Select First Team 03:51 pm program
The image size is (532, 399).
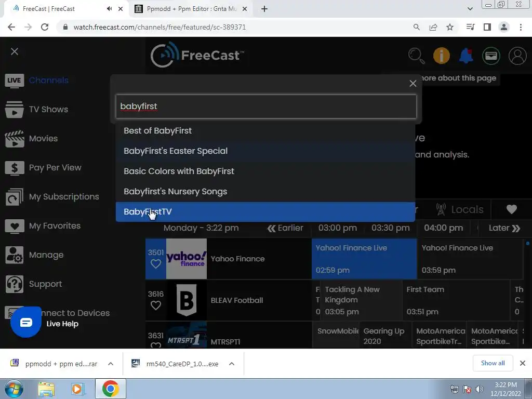[x=456, y=300]
